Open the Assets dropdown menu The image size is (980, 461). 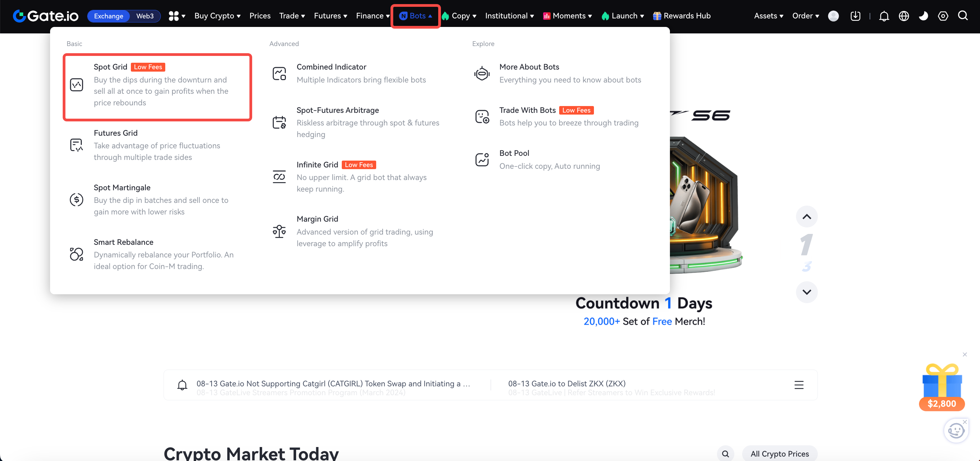(768, 16)
